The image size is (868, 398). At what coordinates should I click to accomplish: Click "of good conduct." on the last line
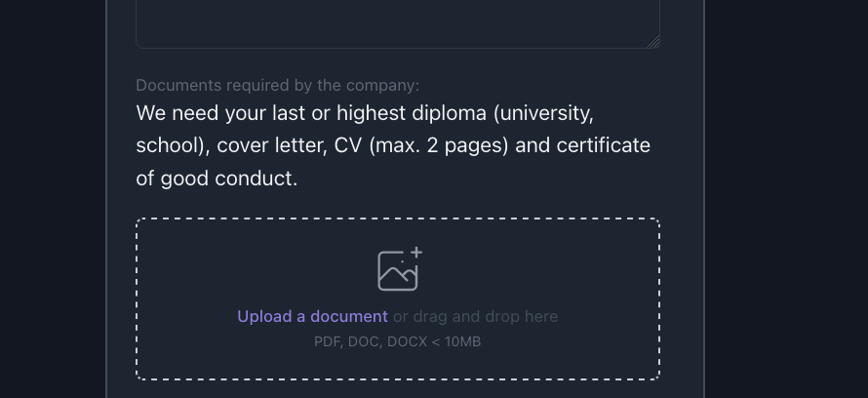pos(217,179)
